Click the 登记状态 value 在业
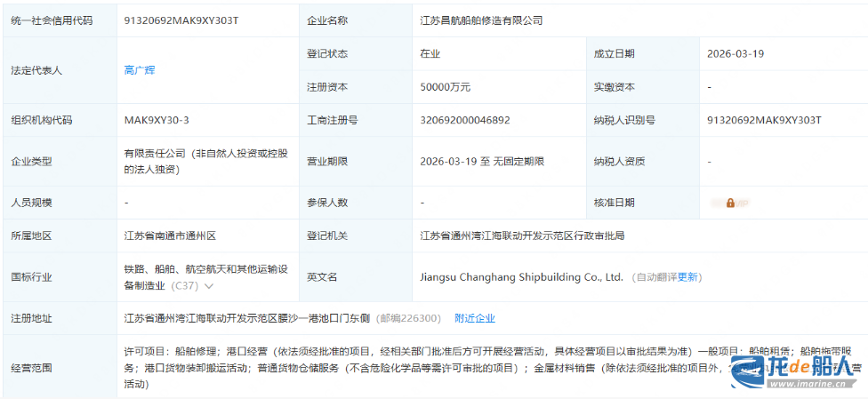The height and width of the screenshot is (399, 868). 430,53
